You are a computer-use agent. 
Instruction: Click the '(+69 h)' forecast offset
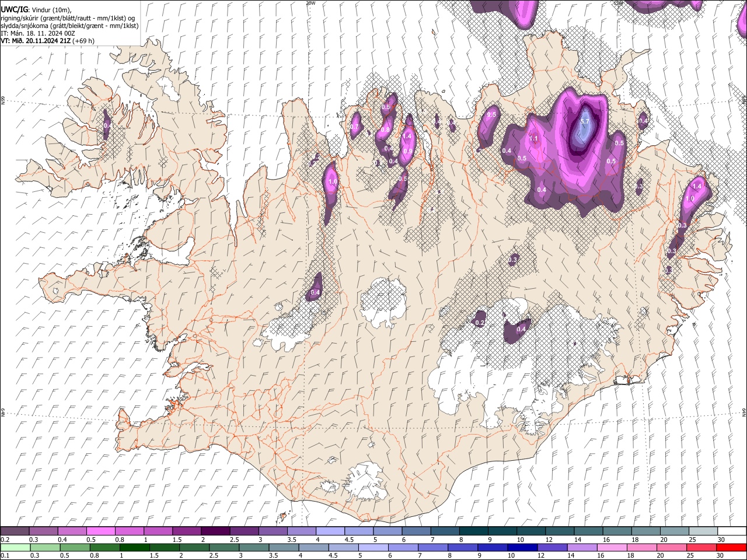pos(83,41)
